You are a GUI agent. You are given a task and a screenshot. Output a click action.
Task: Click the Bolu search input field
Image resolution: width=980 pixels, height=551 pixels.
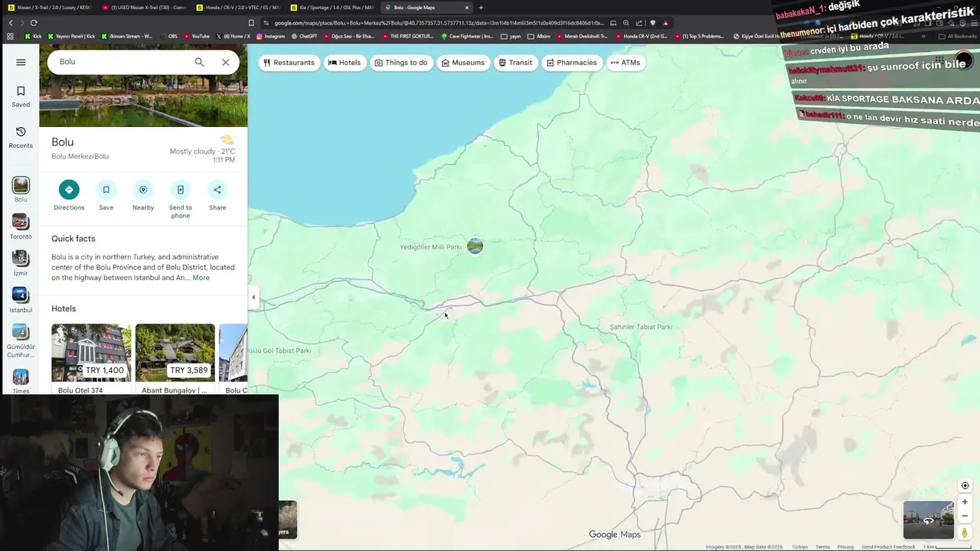coord(122,62)
